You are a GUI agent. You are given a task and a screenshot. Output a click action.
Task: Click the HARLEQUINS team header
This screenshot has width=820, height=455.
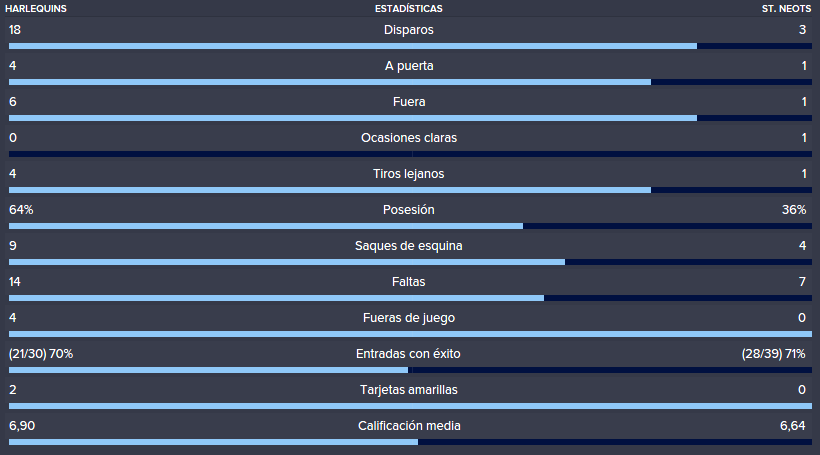point(36,9)
